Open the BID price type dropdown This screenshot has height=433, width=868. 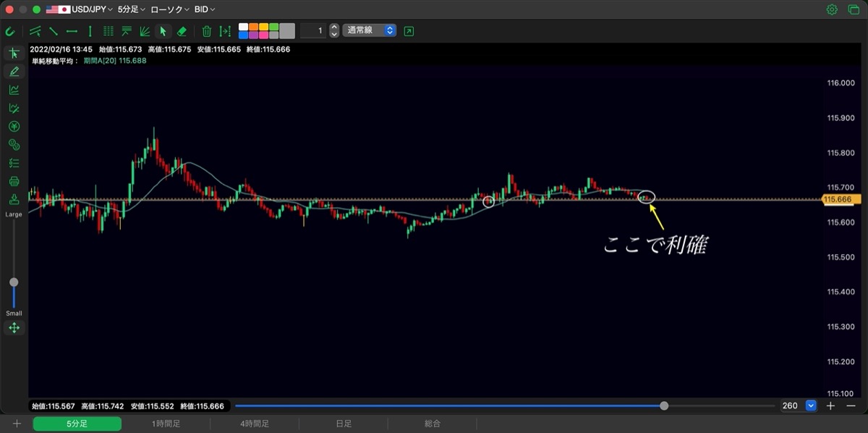[206, 9]
